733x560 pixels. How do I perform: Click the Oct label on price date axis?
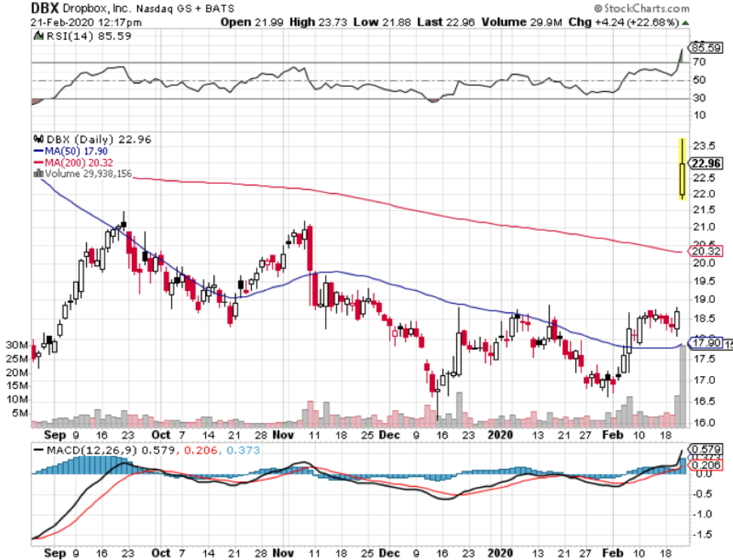pyautogui.click(x=161, y=436)
